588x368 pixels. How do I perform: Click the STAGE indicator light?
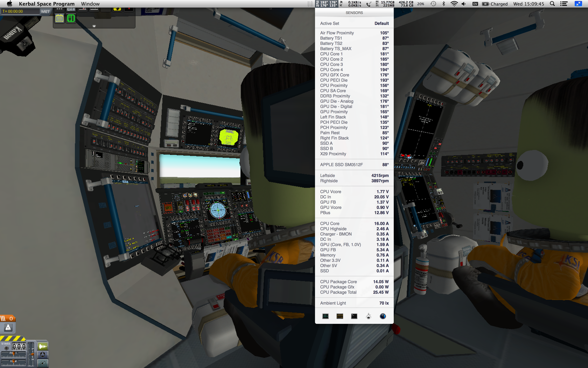click(6, 348)
